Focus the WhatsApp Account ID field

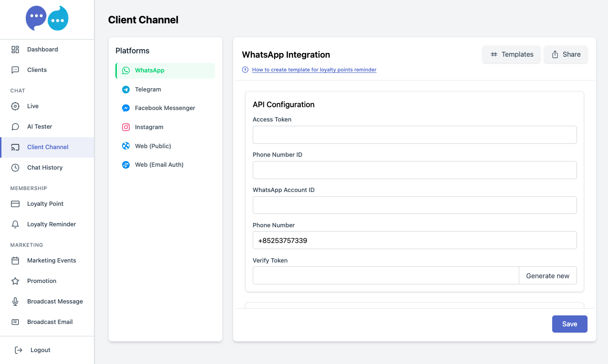click(415, 205)
